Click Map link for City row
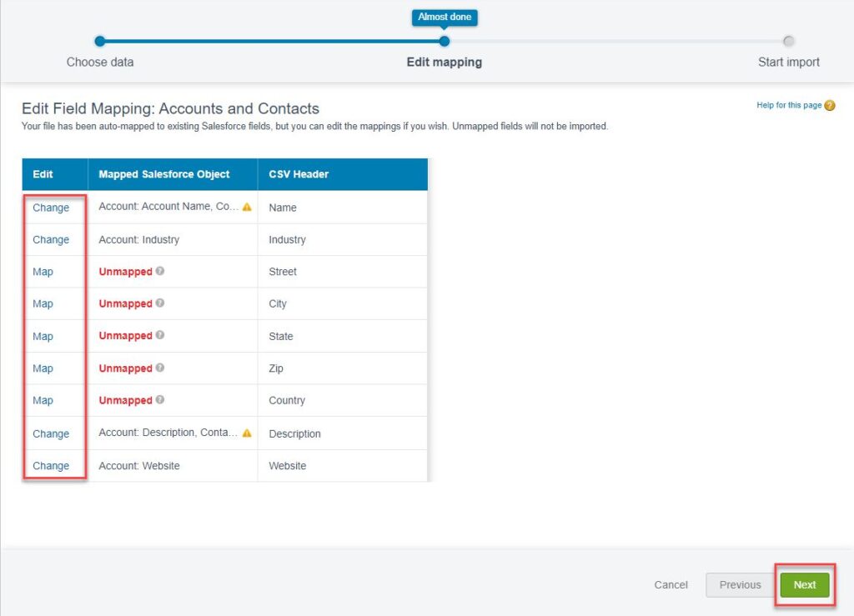The height and width of the screenshot is (616, 854). 43,303
